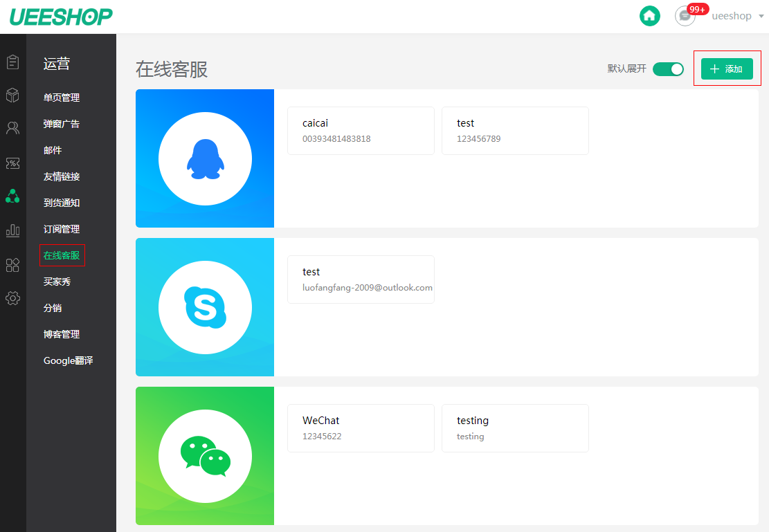Click the number 00393481483818
The image size is (769, 532).
click(x=336, y=139)
